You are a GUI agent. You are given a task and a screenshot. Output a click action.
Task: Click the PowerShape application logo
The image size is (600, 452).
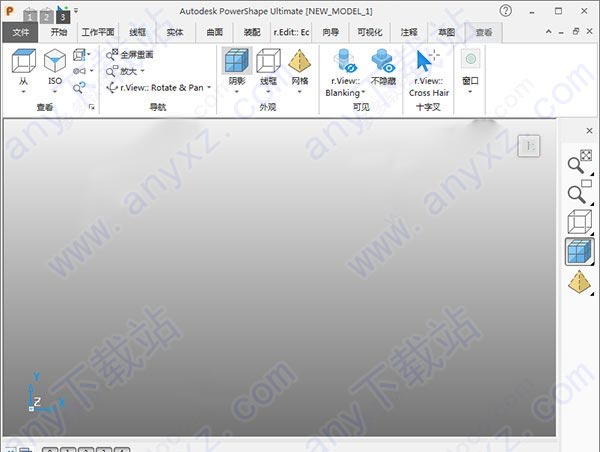(x=10, y=11)
